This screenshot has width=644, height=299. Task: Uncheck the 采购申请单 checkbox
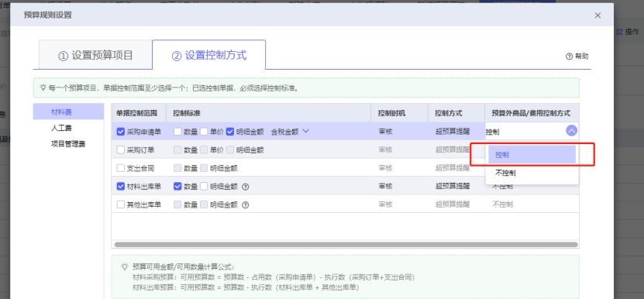[x=121, y=132]
